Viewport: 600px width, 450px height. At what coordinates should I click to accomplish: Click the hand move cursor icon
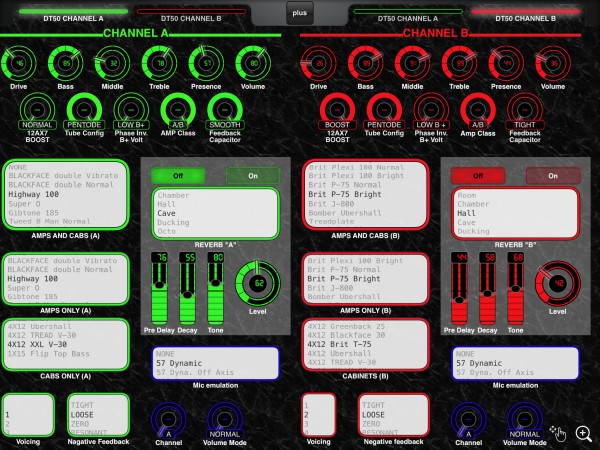click(558, 434)
